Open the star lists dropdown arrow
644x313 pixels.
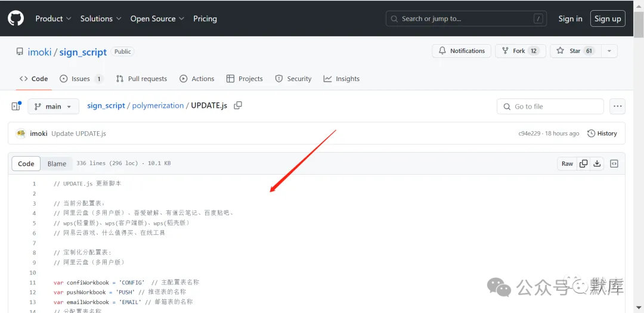(609, 51)
